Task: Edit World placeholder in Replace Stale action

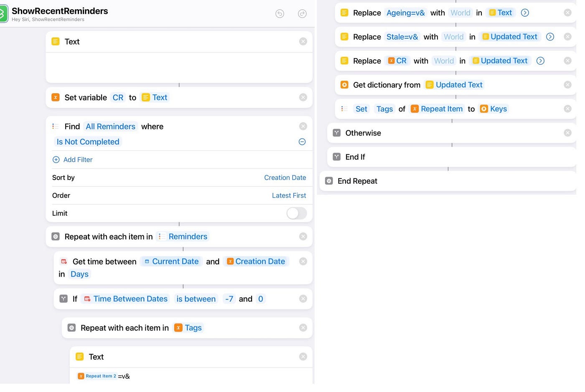Action: tap(454, 37)
